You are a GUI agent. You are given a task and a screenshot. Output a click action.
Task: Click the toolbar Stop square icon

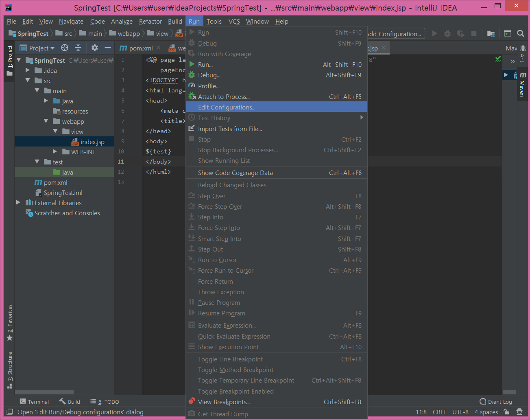(474, 34)
